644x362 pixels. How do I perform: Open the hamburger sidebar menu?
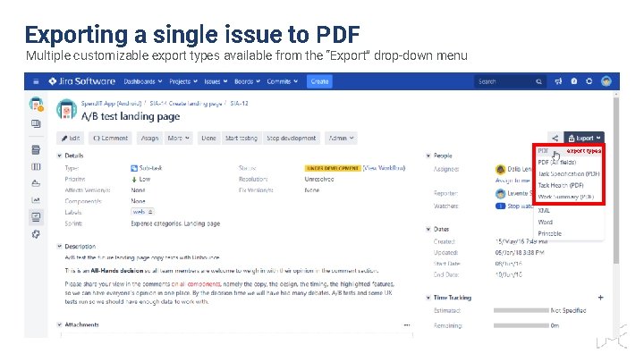point(36,81)
